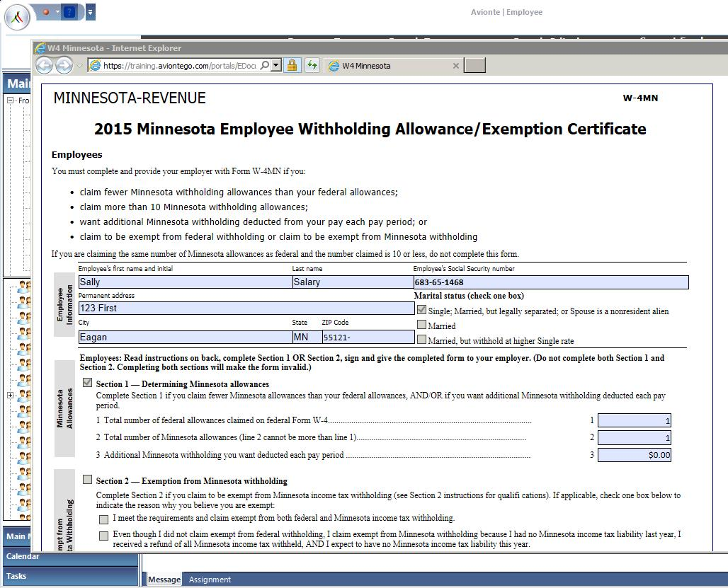
Task: Open recent pages arrow beside Forward button
Action: coord(79,66)
